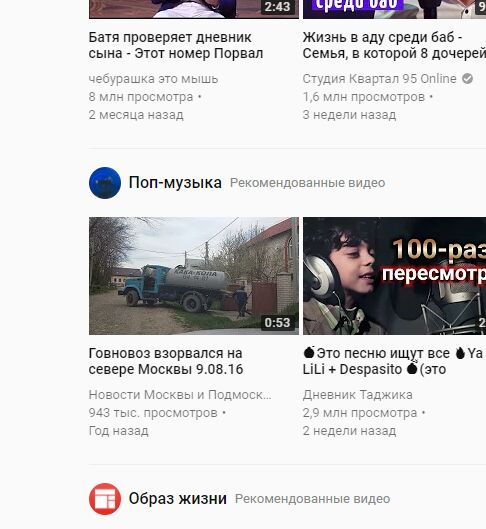The image size is (486, 529).
Task: Open video title Жизнь в аду среди баб
Action: point(394,45)
